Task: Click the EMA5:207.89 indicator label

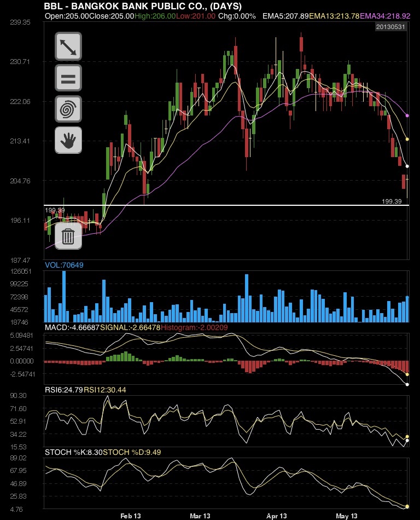Action: point(285,16)
